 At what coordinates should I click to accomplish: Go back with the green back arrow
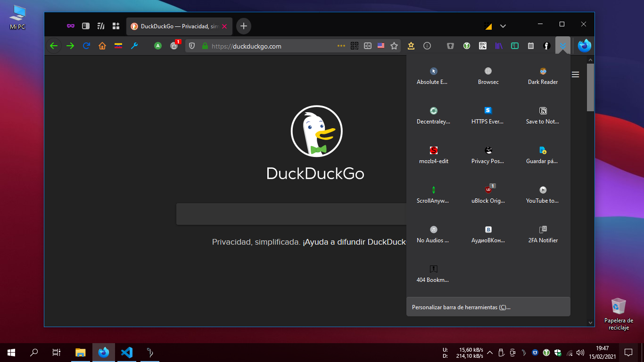coord(54,46)
